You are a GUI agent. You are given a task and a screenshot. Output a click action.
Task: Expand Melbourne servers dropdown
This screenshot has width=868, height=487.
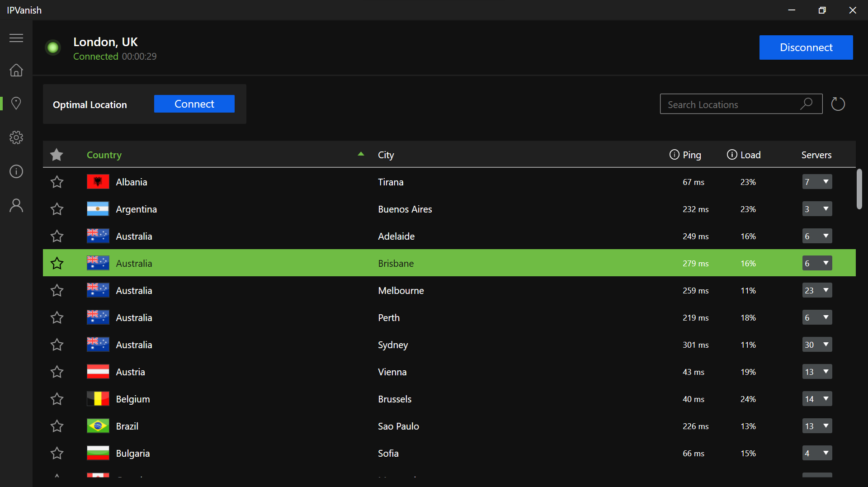coord(817,290)
